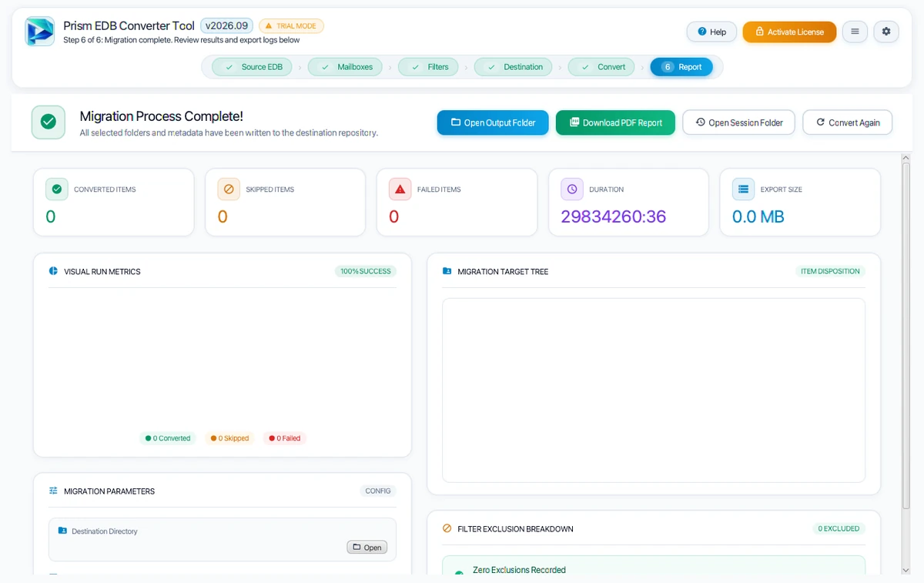Click the Zero Exclusions Recorded status icon
Screen dimensions: 924x583
(x=459, y=573)
